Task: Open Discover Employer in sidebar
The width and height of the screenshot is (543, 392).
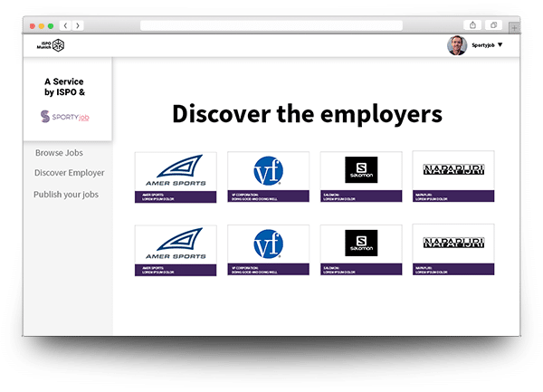Action: [x=70, y=172]
